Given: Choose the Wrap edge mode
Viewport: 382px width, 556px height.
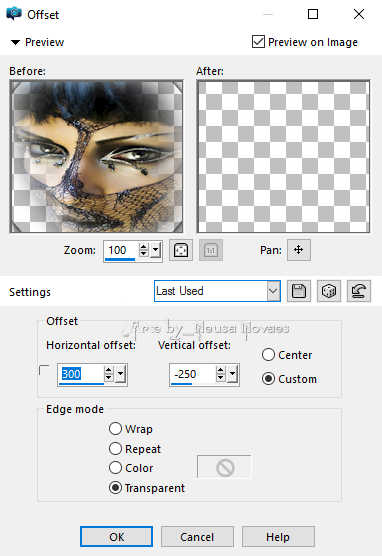Looking at the screenshot, I should pyautogui.click(x=115, y=429).
